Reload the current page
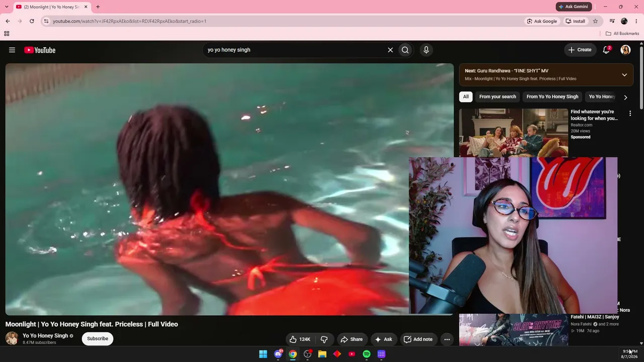The height and width of the screenshot is (362, 644). pos(32,21)
